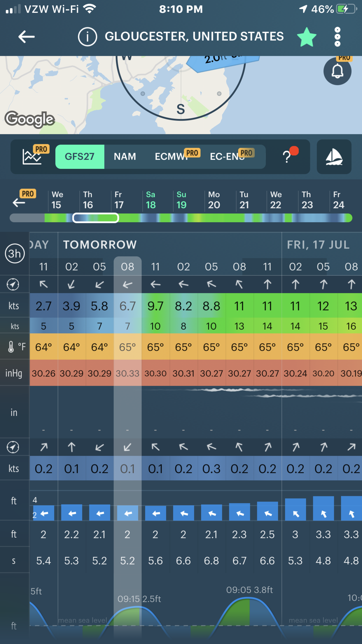Tap the GLOUCESTER, UNITED STATES title

coord(194,37)
